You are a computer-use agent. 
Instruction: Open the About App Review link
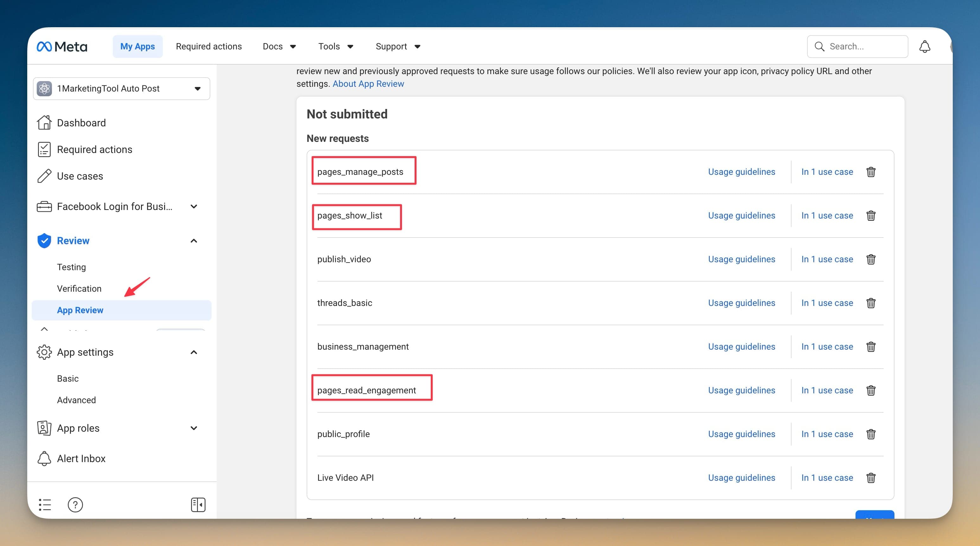[368, 84]
